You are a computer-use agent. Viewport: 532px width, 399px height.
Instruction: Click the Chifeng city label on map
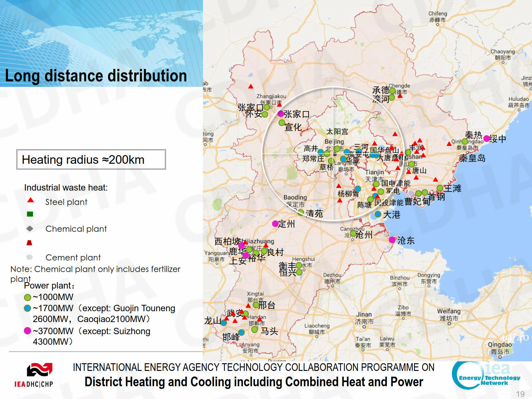[x=438, y=14]
